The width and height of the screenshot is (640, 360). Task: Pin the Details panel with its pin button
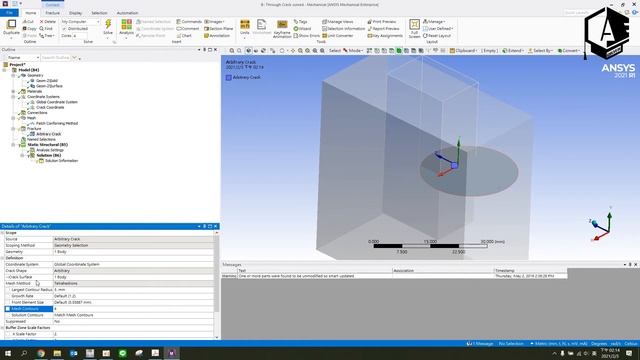coord(204,226)
